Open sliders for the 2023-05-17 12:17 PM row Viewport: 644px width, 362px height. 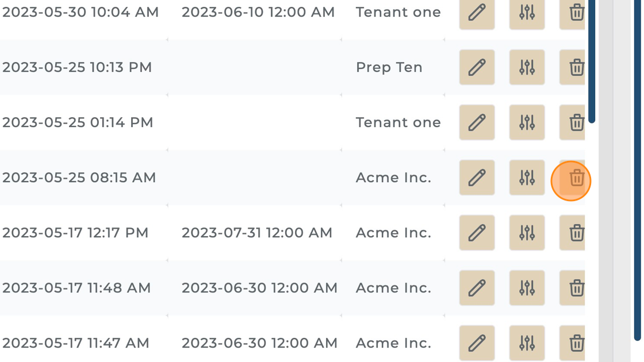tap(527, 233)
